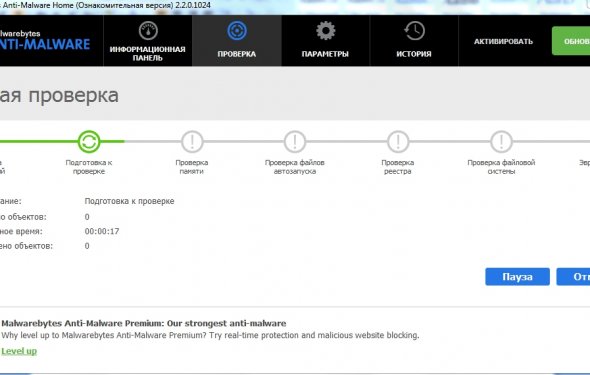The height and width of the screenshot is (375, 590).
Task: Open the История history tab
Action: tap(414, 41)
